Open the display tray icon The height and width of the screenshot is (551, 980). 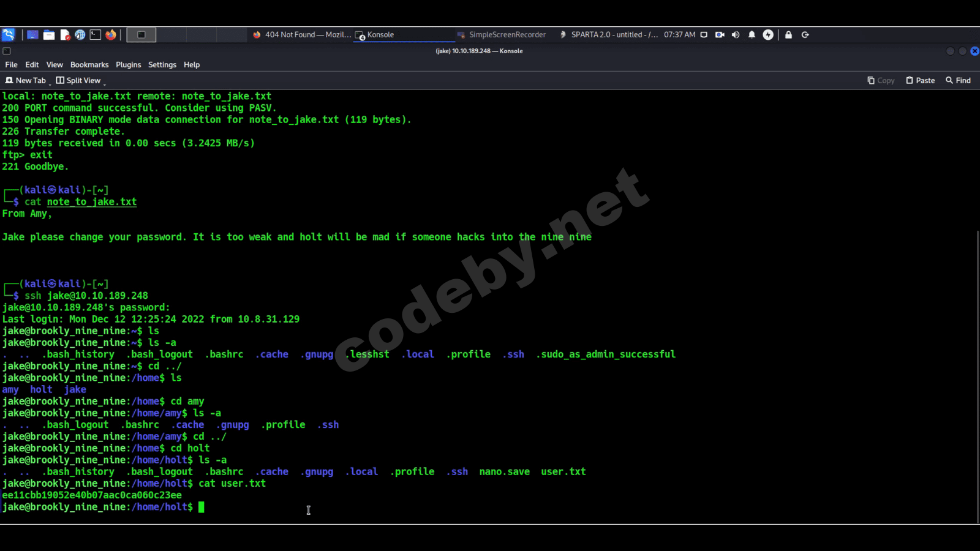tap(704, 35)
